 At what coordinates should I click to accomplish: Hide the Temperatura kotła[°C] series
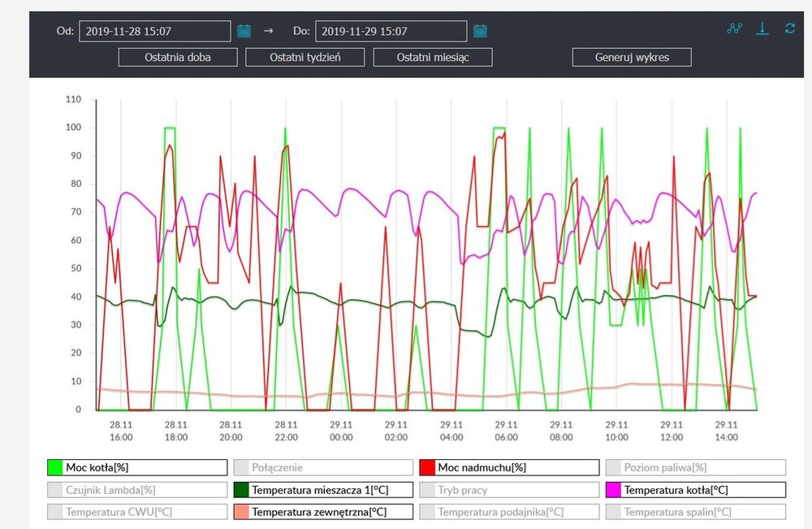tap(696, 490)
